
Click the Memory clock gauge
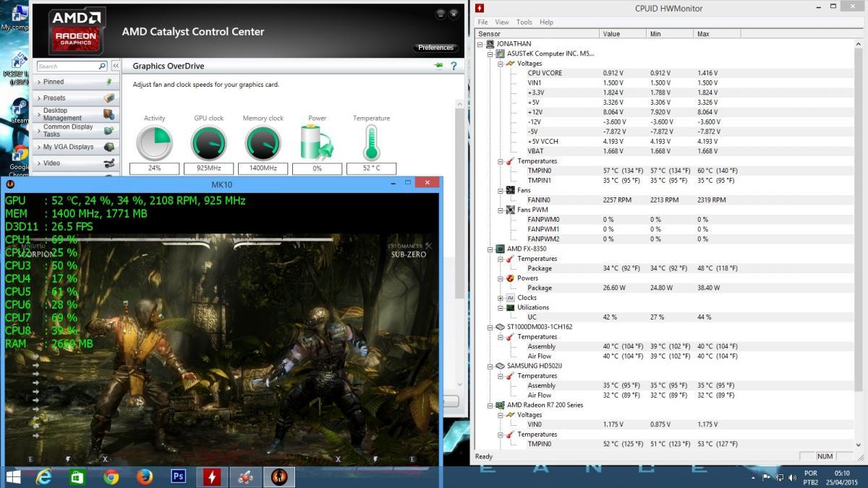pos(263,143)
